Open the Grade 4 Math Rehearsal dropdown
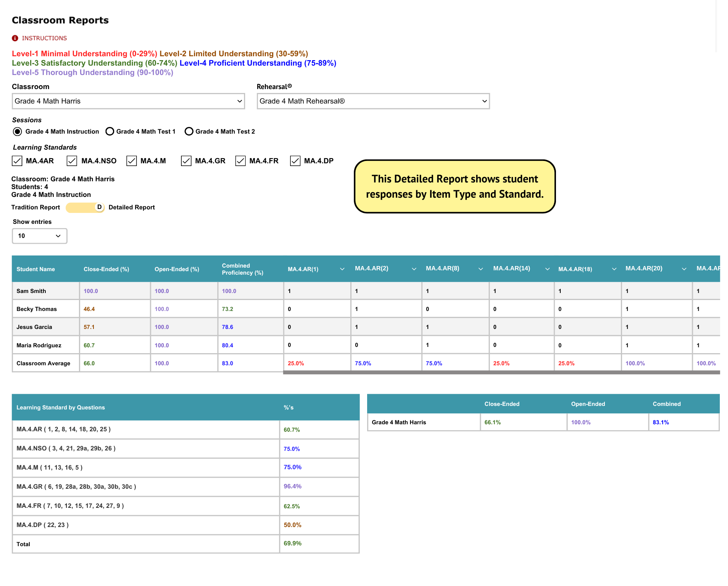Image resolution: width=728 pixels, height=586 pixels. [372, 101]
